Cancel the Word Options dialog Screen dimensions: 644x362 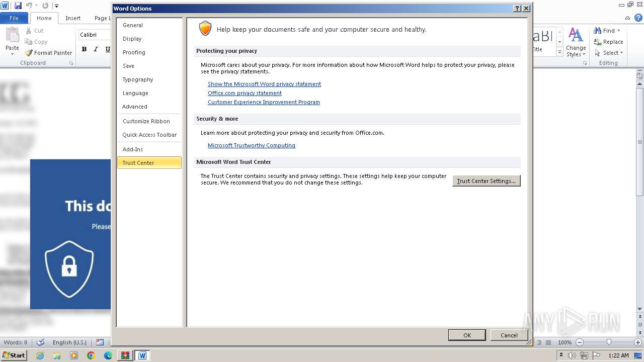pyautogui.click(x=509, y=335)
